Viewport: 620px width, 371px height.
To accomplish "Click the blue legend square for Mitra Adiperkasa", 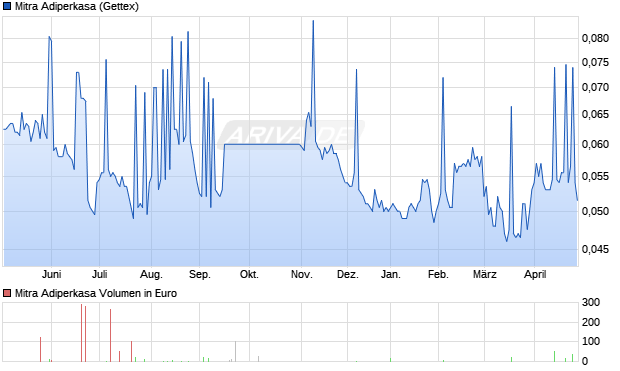I will click(x=7, y=6).
